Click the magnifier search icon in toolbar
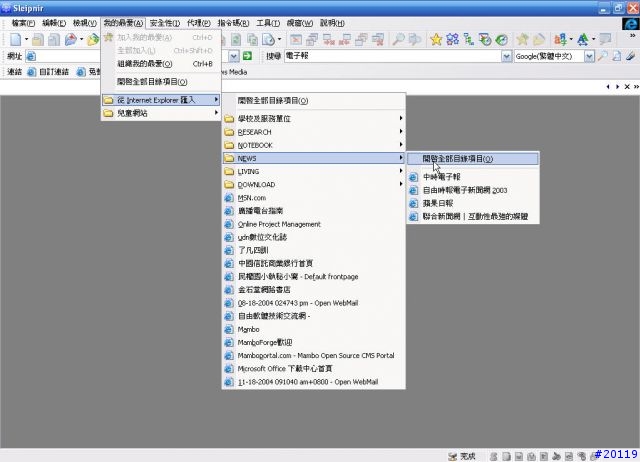The image size is (640, 462). tap(398, 40)
